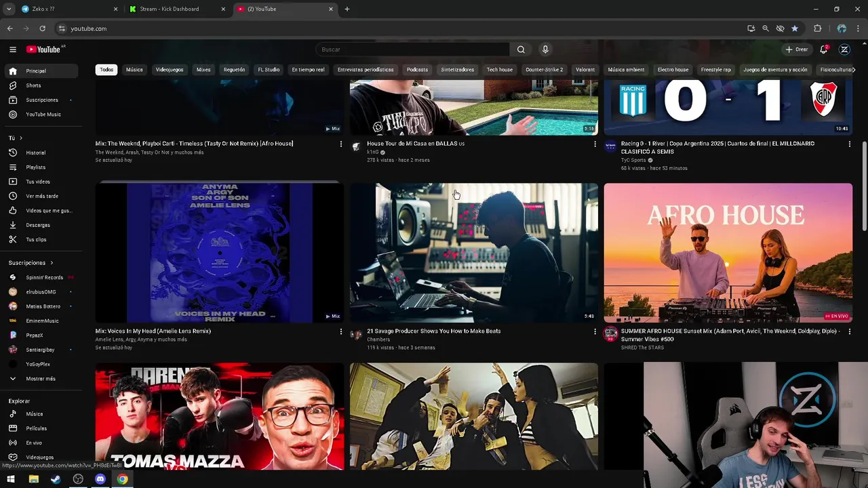The width and height of the screenshot is (868, 488).
Task: Open Tus videos in sidebar
Action: pos(41,182)
